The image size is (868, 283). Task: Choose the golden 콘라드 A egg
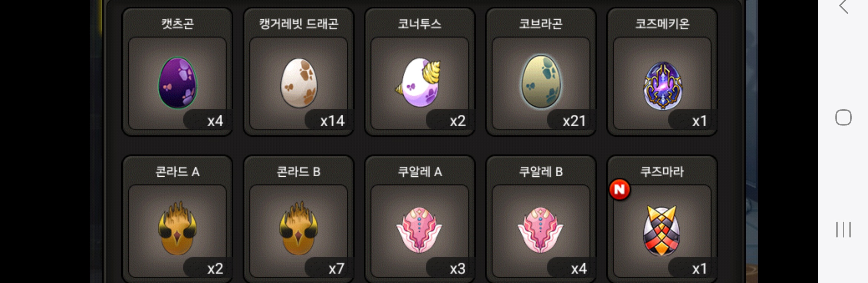point(177,228)
